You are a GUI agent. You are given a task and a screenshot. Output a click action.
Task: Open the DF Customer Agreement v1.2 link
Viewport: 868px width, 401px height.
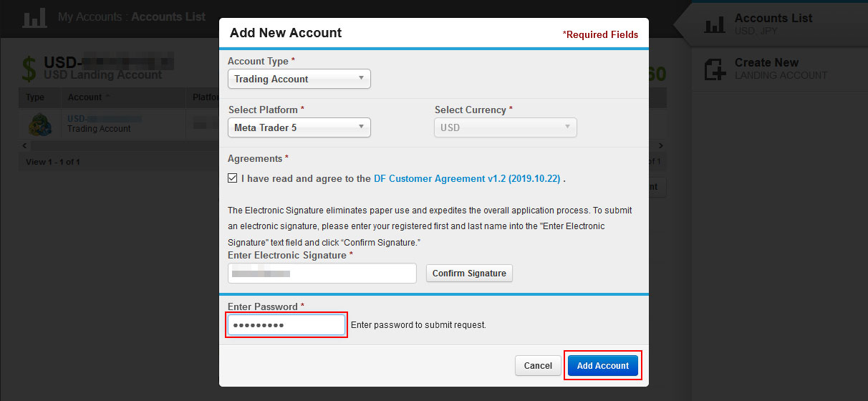[467, 178]
